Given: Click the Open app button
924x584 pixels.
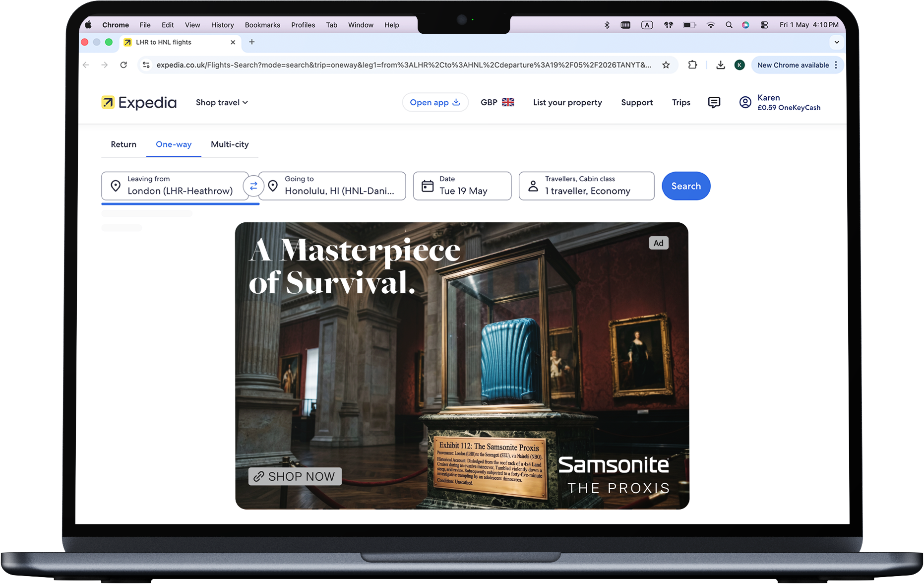Looking at the screenshot, I should [435, 102].
